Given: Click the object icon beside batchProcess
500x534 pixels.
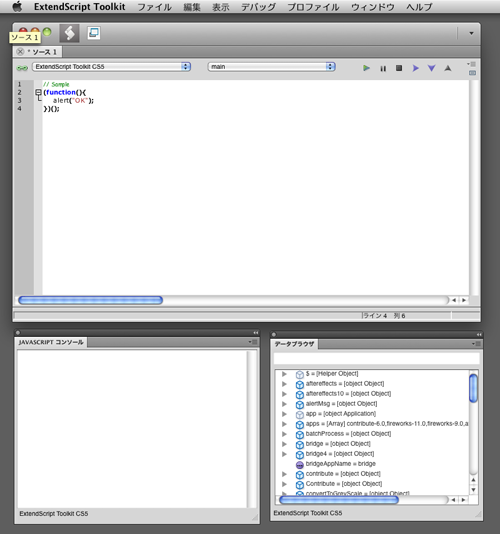Looking at the screenshot, I should [299, 435].
